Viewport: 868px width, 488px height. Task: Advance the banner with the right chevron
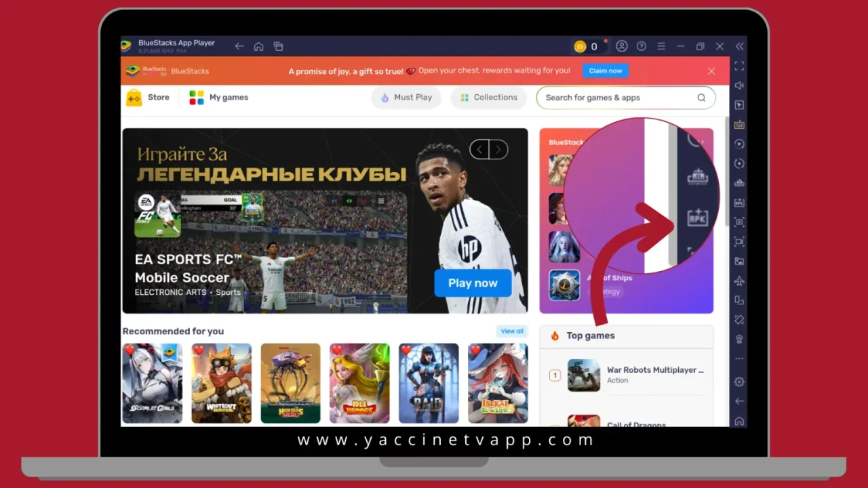point(498,149)
